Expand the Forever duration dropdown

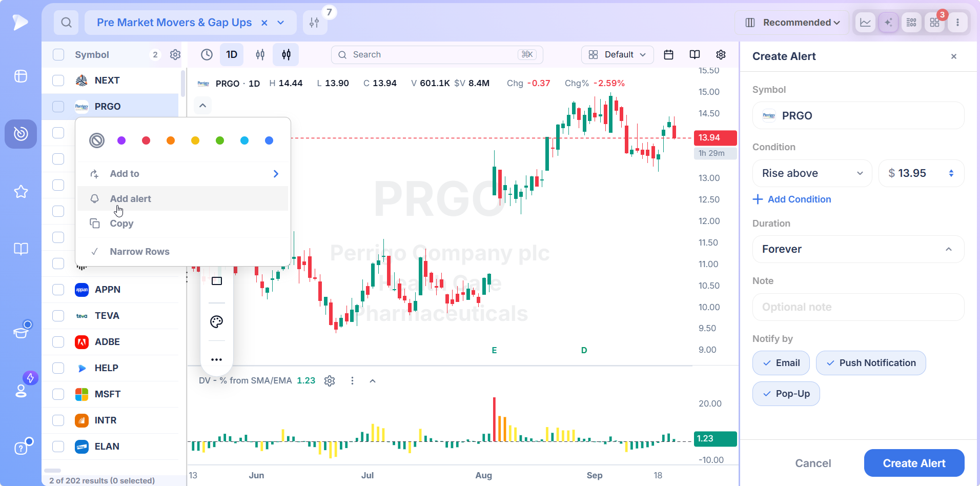pyautogui.click(x=858, y=249)
